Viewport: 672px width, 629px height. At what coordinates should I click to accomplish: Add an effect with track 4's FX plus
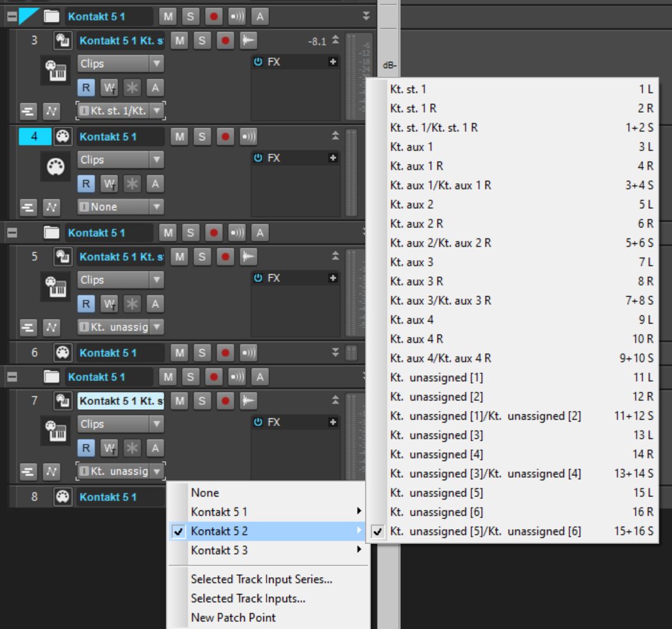332,158
